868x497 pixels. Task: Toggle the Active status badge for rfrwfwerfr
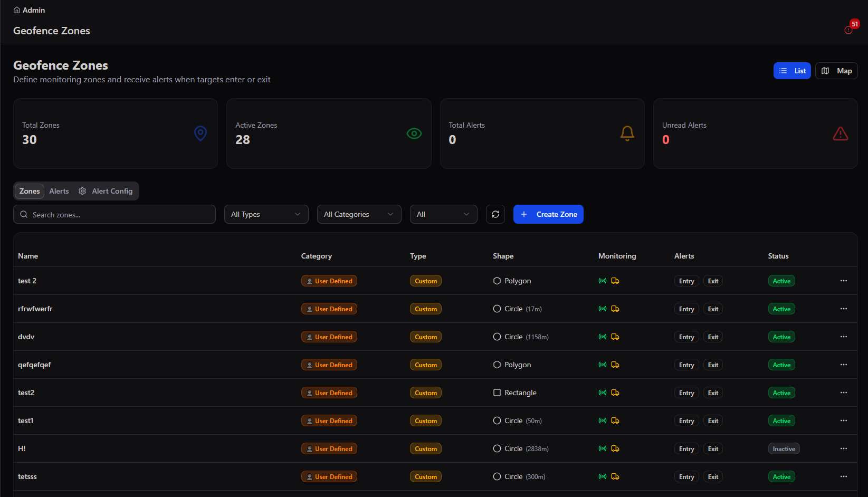781,309
